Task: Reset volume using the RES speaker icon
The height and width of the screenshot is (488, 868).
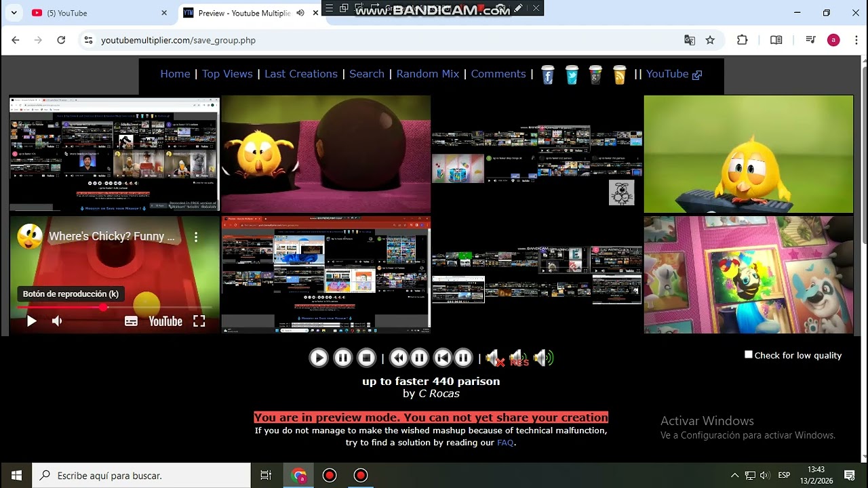Action: (519, 358)
